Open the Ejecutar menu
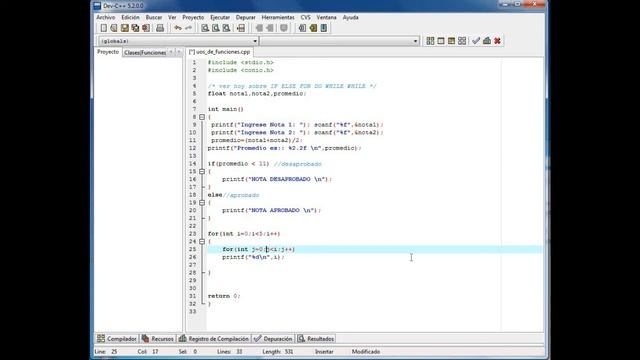The width and height of the screenshot is (640, 360). [x=220, y=18]
